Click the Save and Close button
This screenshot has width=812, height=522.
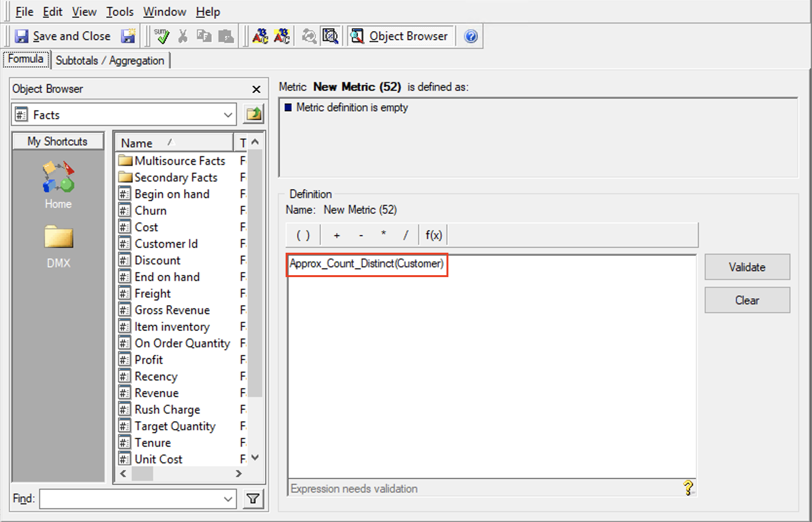(x=64, y=36)
